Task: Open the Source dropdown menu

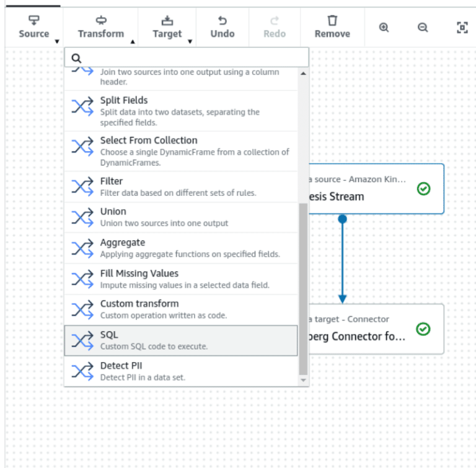Action: [34, 27]
